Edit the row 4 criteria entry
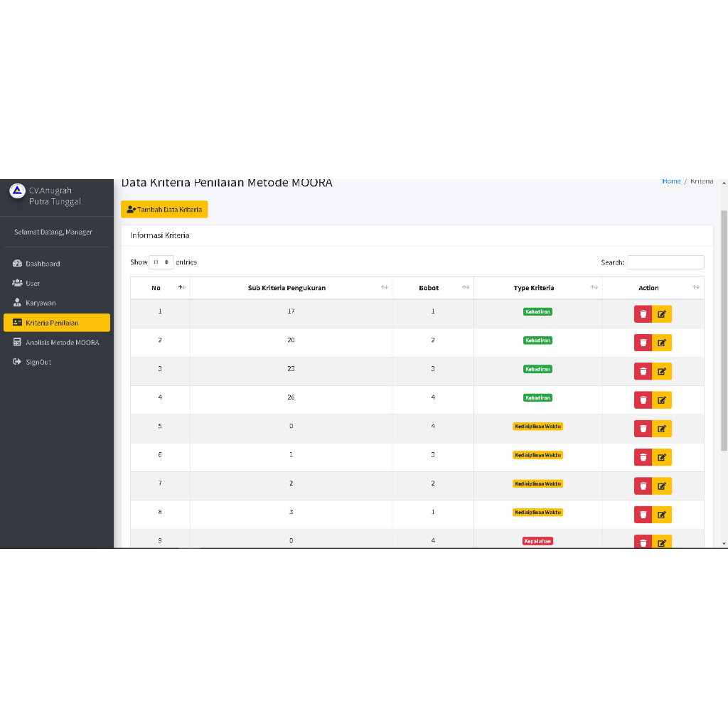The width and height of the screenshot is (728, 728). (x=662, y=400)
